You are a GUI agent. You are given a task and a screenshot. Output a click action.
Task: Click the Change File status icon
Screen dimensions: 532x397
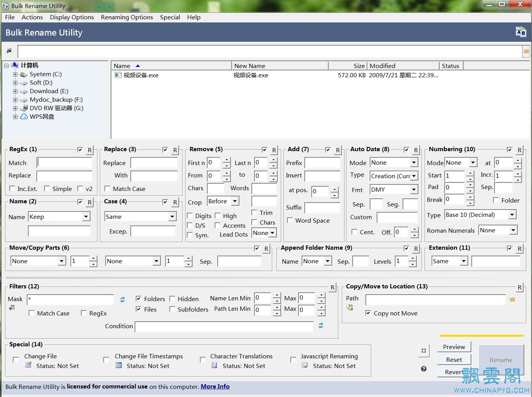[x=29, y=365]
